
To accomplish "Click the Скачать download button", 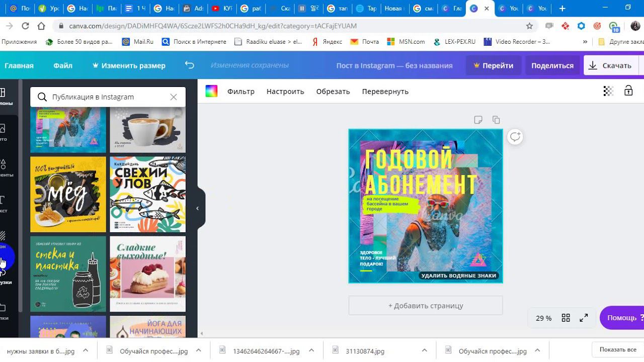I will [x=610, y=65].
